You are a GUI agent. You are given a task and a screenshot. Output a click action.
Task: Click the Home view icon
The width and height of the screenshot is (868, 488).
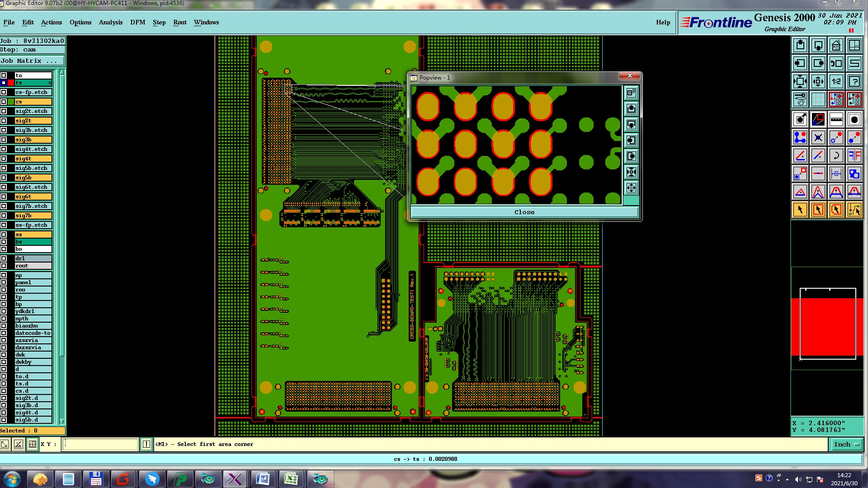coord(836,45)
